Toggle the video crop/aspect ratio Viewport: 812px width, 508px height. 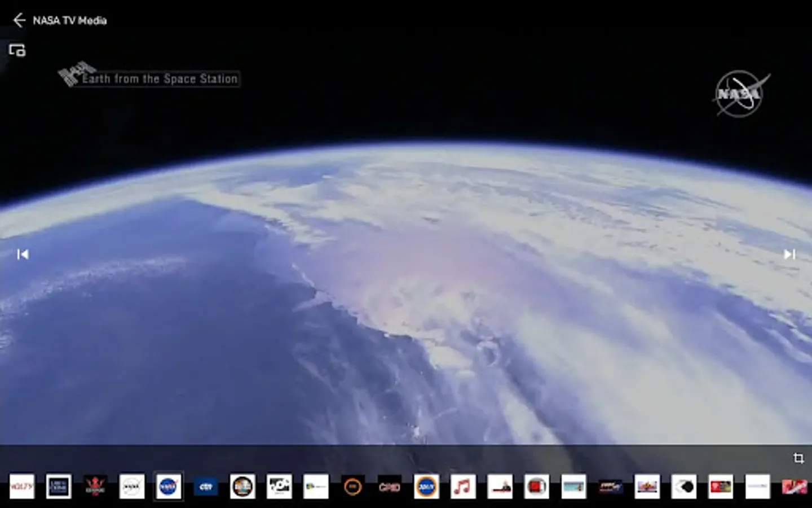click(798, 458)
